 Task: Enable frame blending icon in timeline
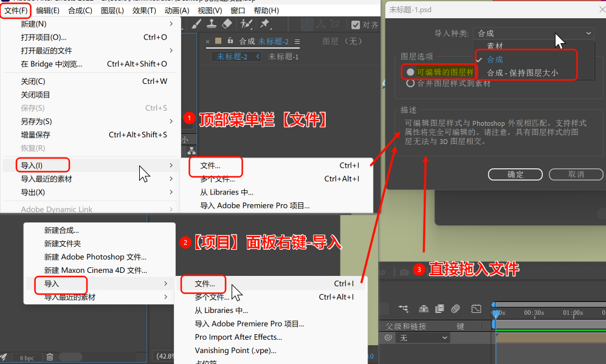click(439, 308)
